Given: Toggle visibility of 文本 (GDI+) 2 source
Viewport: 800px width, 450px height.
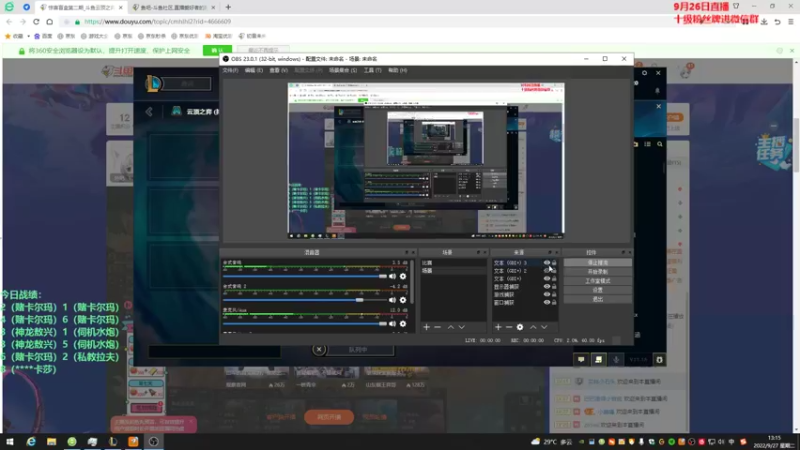Looking at the screenshot, I should [x=546, y=271].
